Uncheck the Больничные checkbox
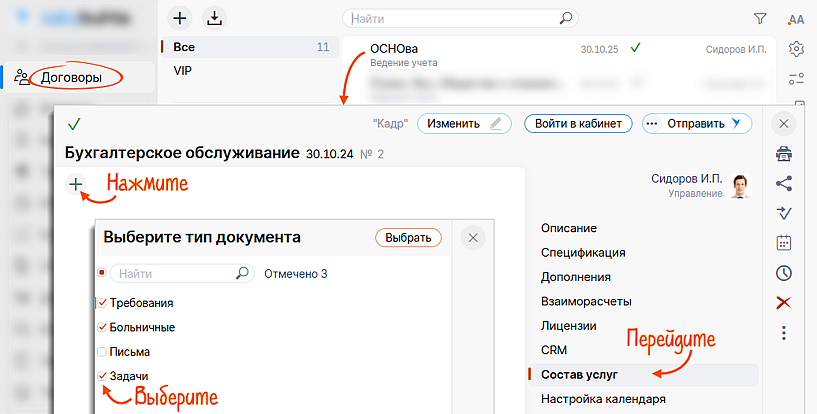Image resolution: width=817 pixels, height=414 pixels. coord(102,327)
